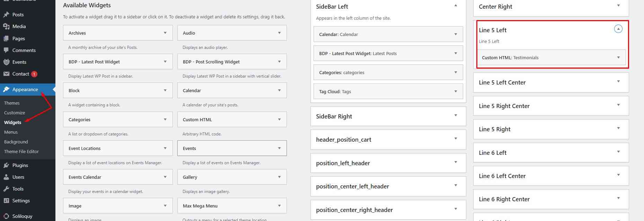This screenshot has width=644, height=221.
Task: Click the Contact envelope icon
Action: (6, 74)
